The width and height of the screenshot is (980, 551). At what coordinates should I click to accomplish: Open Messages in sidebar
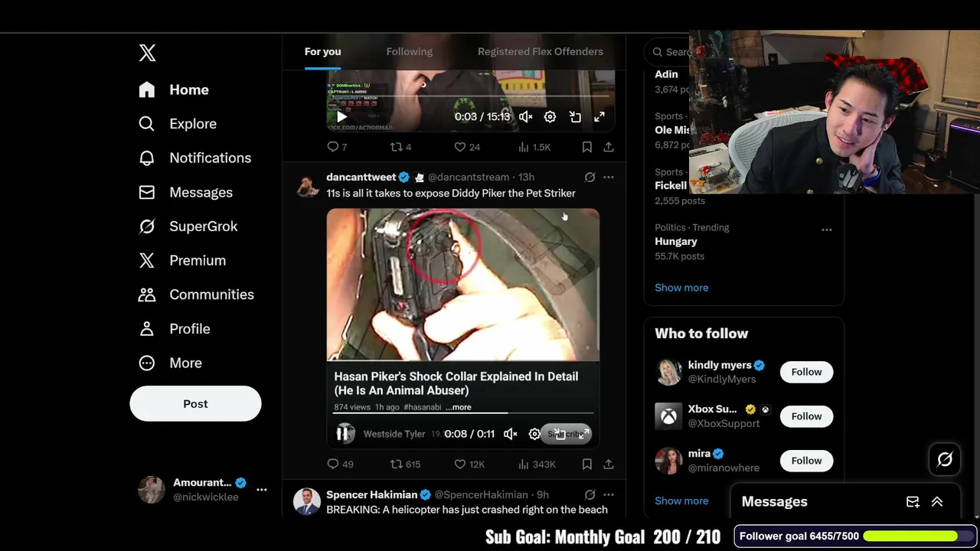pos(185,192)
